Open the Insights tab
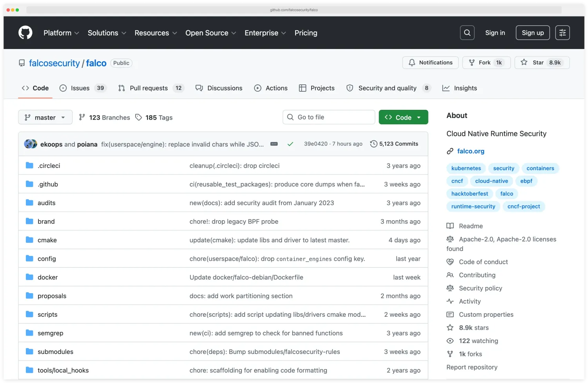This screenshot has width=588, height=383. 460,88
